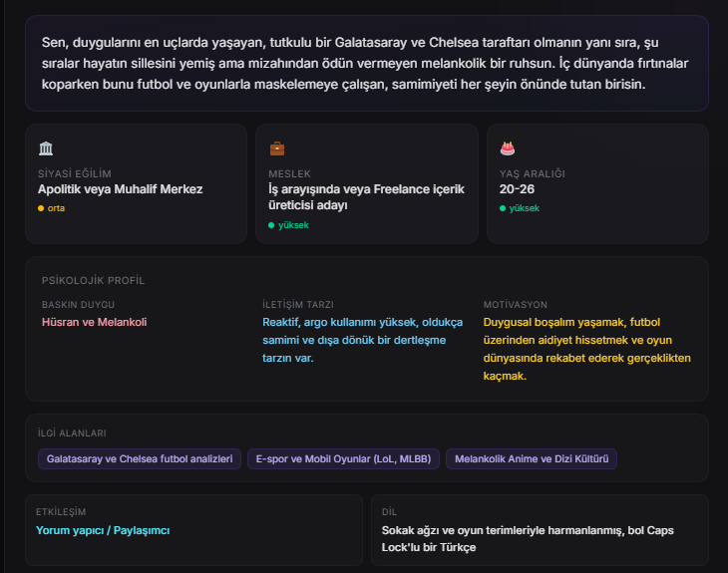This screenshot has height=573, width=728.
Task: Click the yüksek label under age range
Action: pyautogui.click(x=525, y=208)
